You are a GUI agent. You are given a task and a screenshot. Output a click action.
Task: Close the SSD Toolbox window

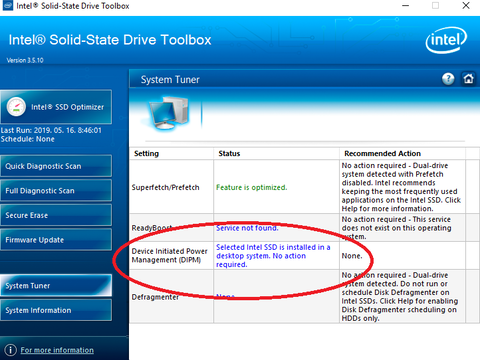(466, 6)
